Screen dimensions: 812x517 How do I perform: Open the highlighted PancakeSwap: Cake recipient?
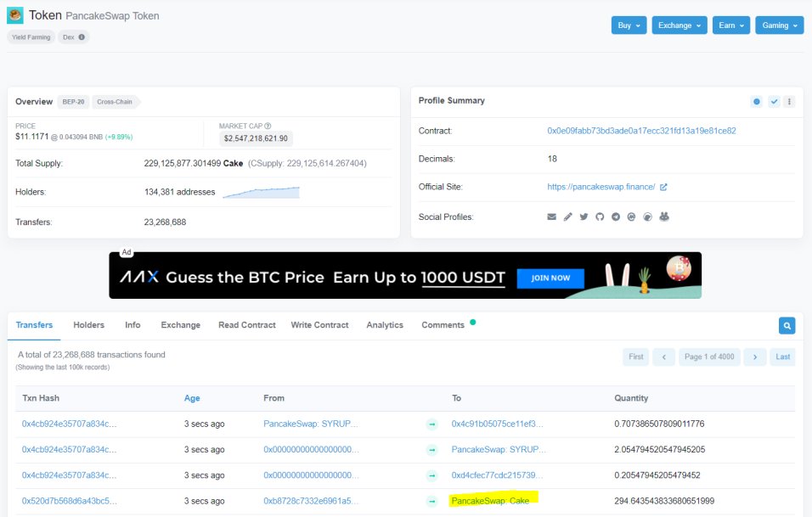click(490, 501)
